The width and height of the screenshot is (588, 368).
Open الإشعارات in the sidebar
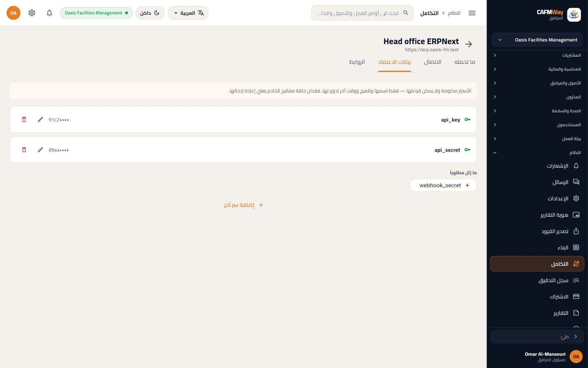pos(537,166)
